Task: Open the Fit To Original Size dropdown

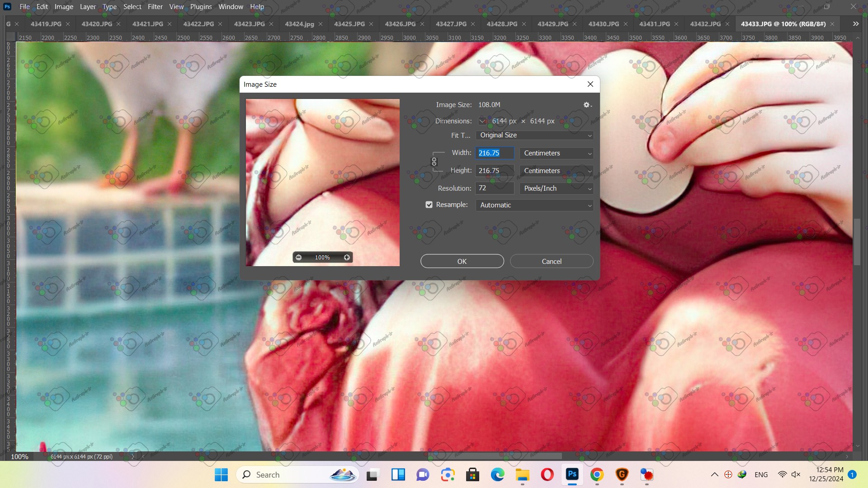Action: (x=534, y=135)
